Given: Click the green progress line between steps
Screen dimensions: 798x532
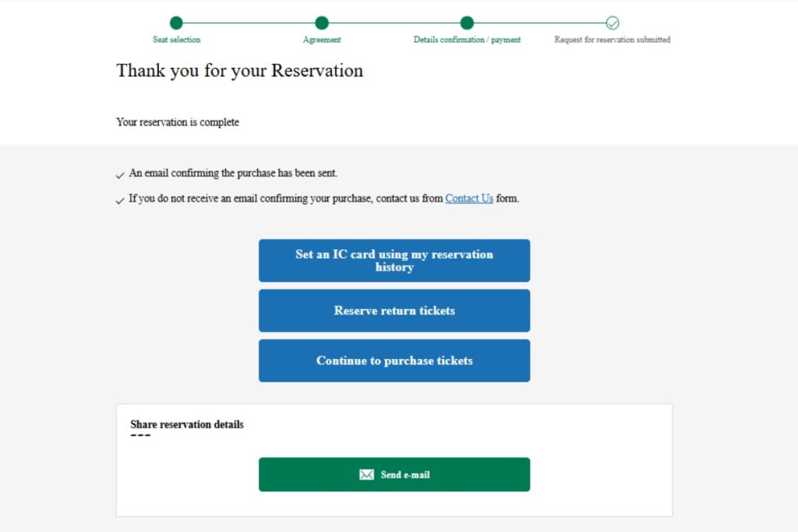Looking at the screenshot, I should (x=249, y=23).
